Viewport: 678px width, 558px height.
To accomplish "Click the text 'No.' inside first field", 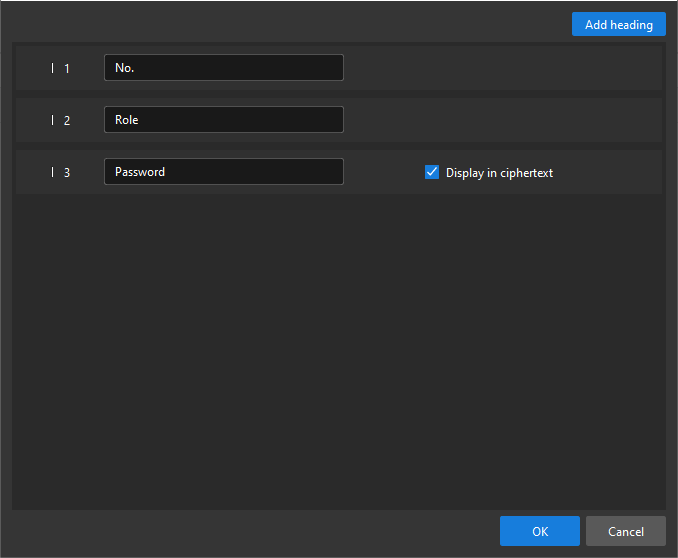I will pos(125,68).
